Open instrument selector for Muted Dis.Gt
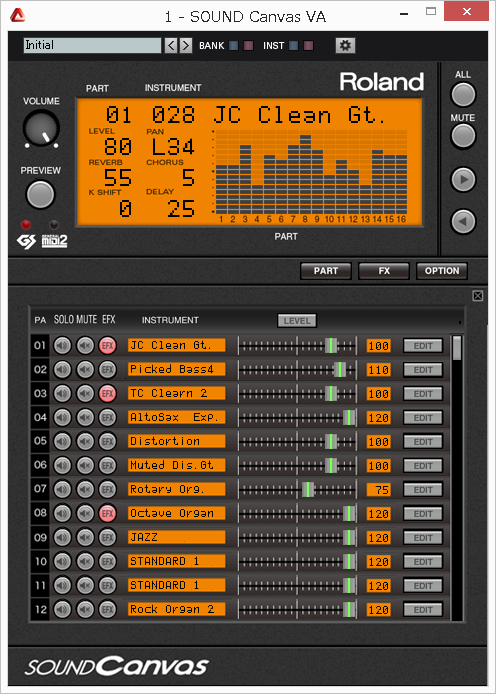 pos(177,465)
